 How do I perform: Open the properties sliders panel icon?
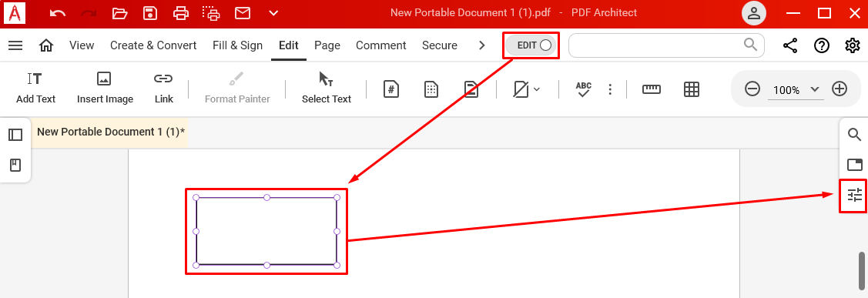(x=855, y=195)
